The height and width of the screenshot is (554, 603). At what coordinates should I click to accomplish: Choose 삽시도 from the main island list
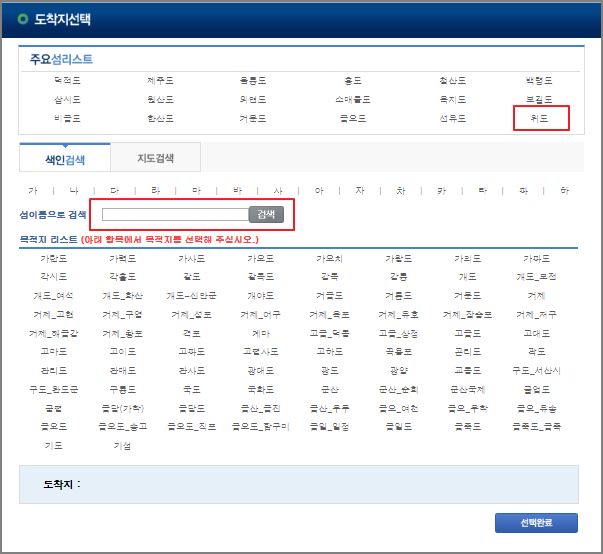click(x=67, y=100)
